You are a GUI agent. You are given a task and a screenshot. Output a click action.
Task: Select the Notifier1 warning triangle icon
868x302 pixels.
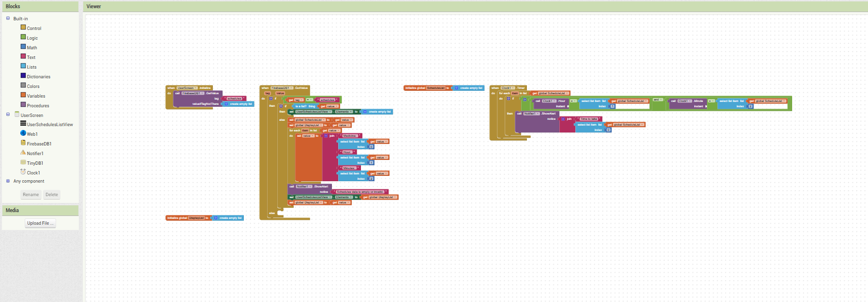pyautogui.click(x=23, y=153)
